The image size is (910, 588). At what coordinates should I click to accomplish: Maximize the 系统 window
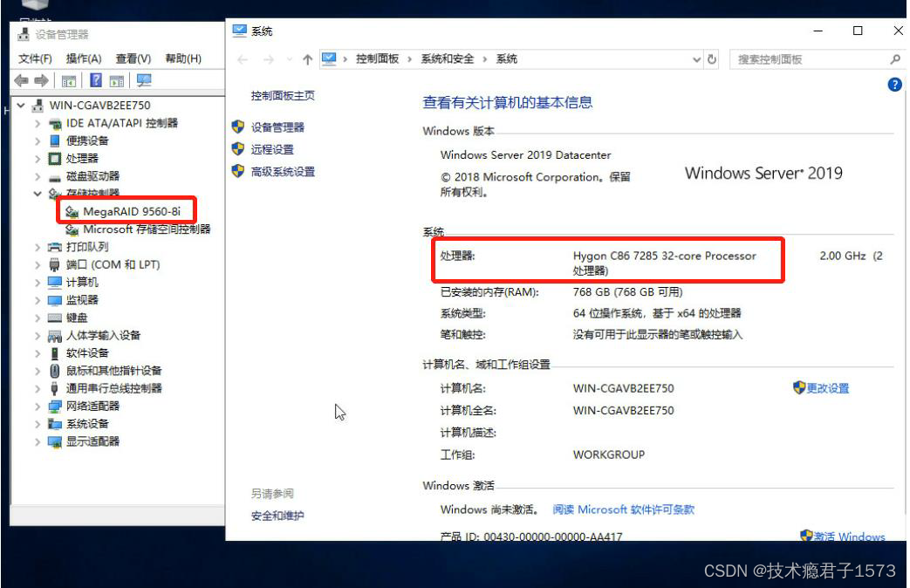point(858,31)
